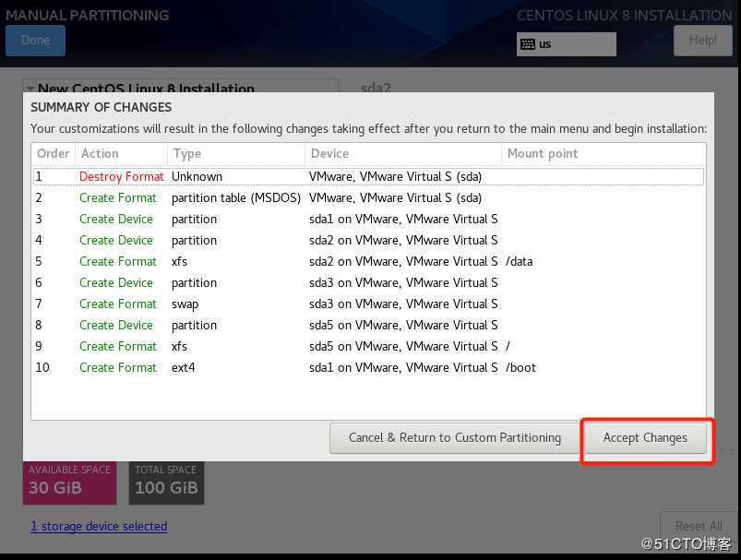Click Cancel & Return to Custom Partitioning

click(455, 438)
